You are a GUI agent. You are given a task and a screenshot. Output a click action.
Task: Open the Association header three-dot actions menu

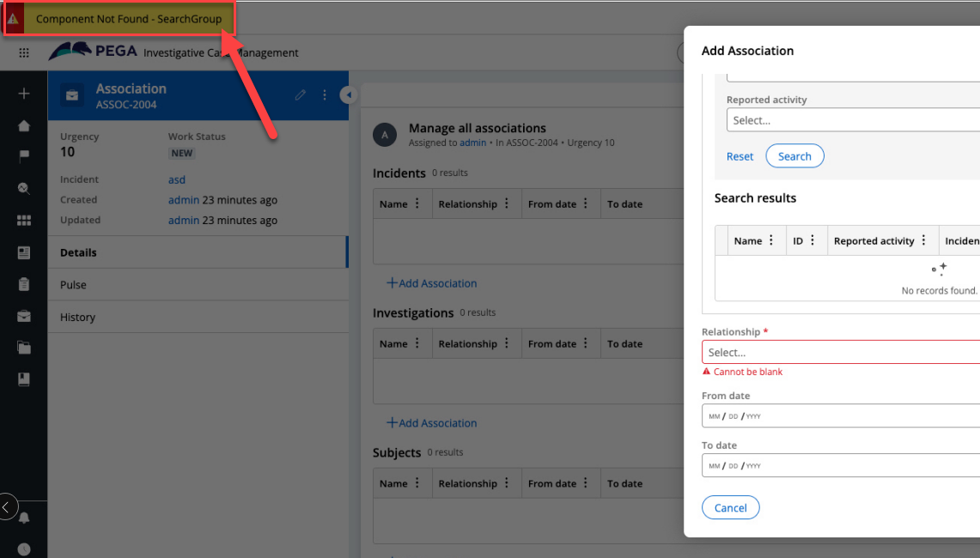pos(325,95)
